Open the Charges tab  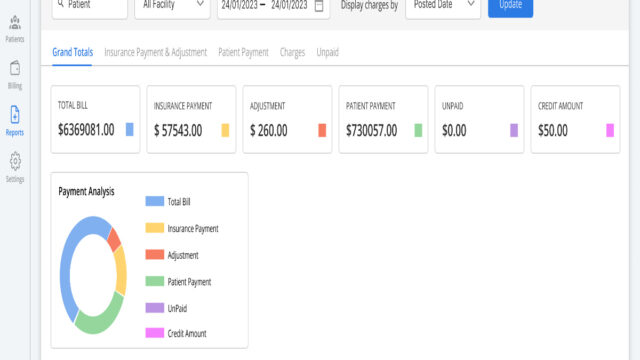[x=292, y=52]
